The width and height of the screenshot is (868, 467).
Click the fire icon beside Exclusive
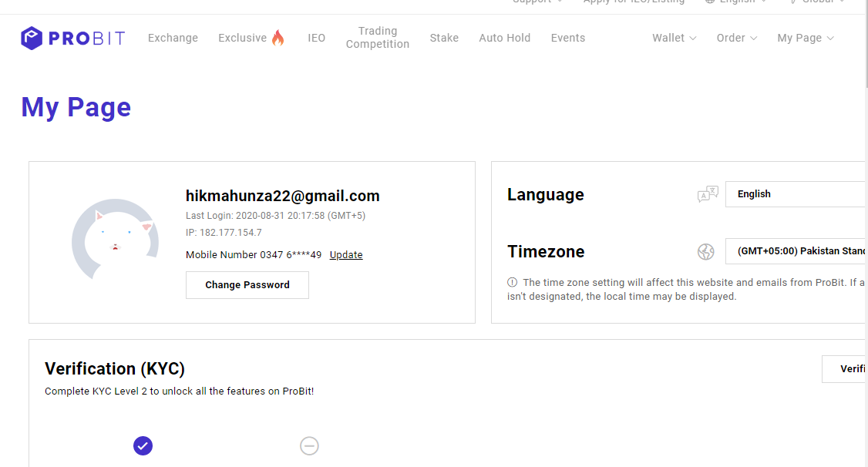(x=278, y=38)
